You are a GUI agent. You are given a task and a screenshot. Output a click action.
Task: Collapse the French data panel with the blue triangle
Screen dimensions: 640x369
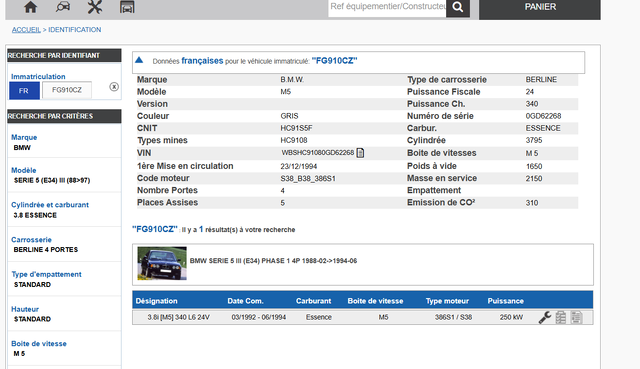pyautogui.click(x=139, y=60)
